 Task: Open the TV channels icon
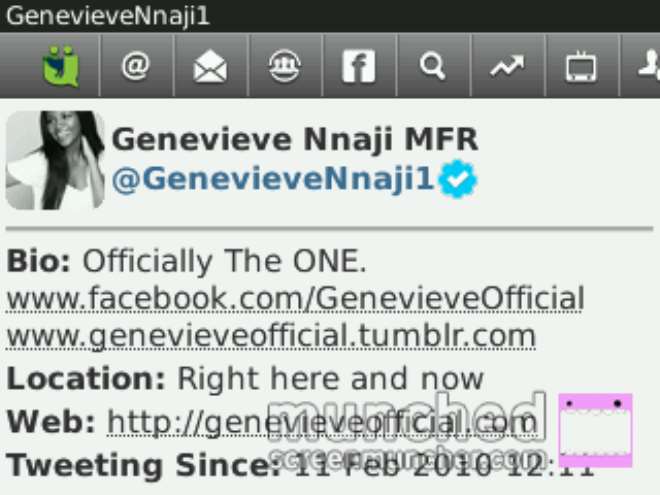[x=581, y=66]
